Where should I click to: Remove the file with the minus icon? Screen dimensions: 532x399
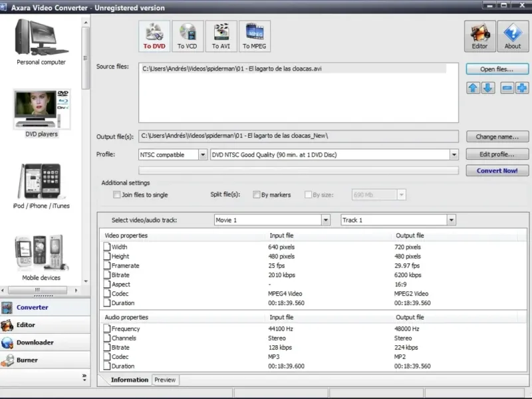(507, 88)
